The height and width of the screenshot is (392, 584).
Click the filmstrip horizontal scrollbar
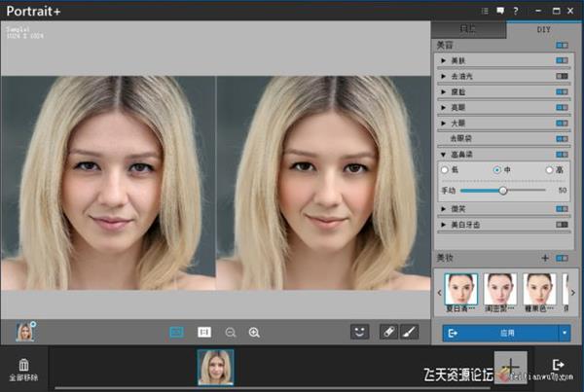click(x=272, y=388)
